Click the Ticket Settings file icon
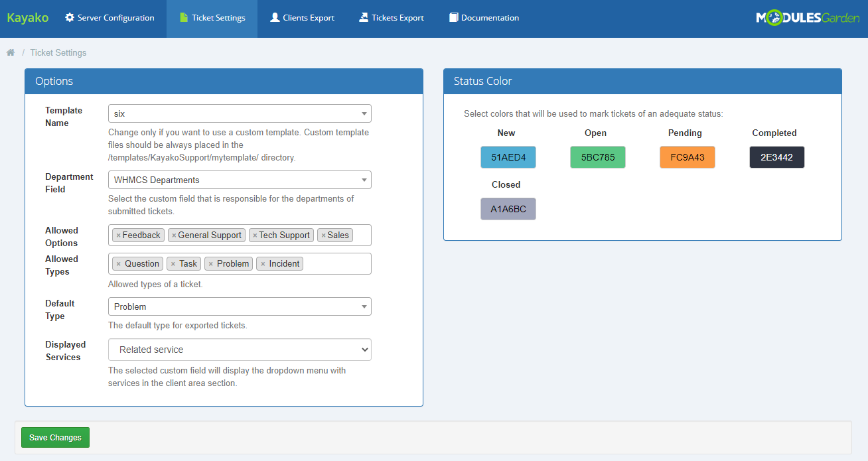The image size is (868, 461). [x=184, y=18]
